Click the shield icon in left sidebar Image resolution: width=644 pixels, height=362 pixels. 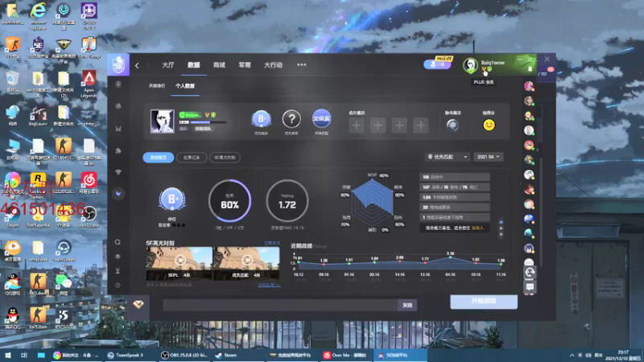118,84
